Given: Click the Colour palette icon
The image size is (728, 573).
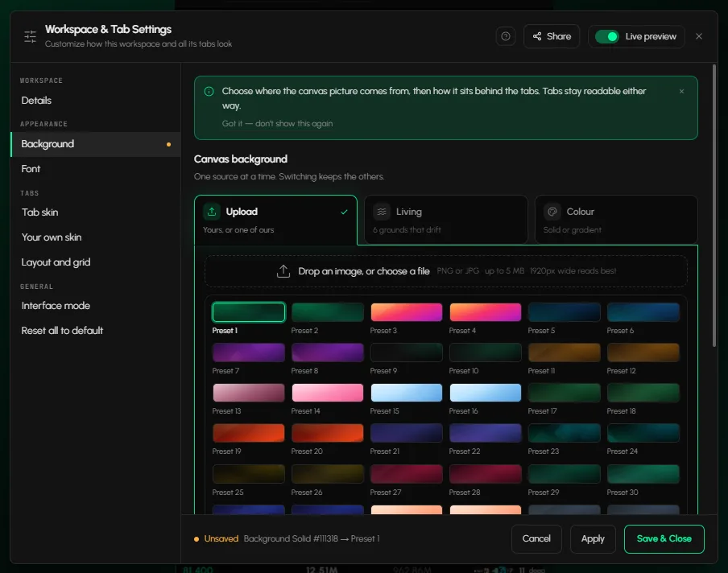Looking at the screenshot, I should click(552, 212).
